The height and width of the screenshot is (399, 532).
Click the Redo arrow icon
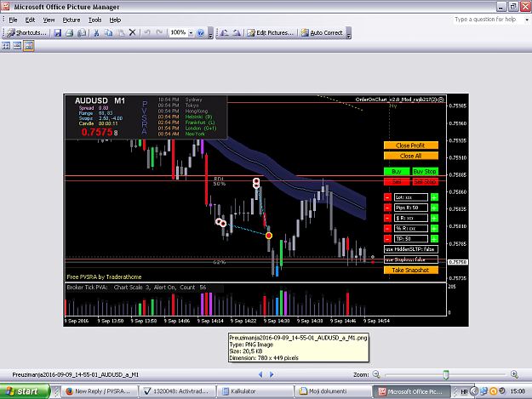point(159,32)
